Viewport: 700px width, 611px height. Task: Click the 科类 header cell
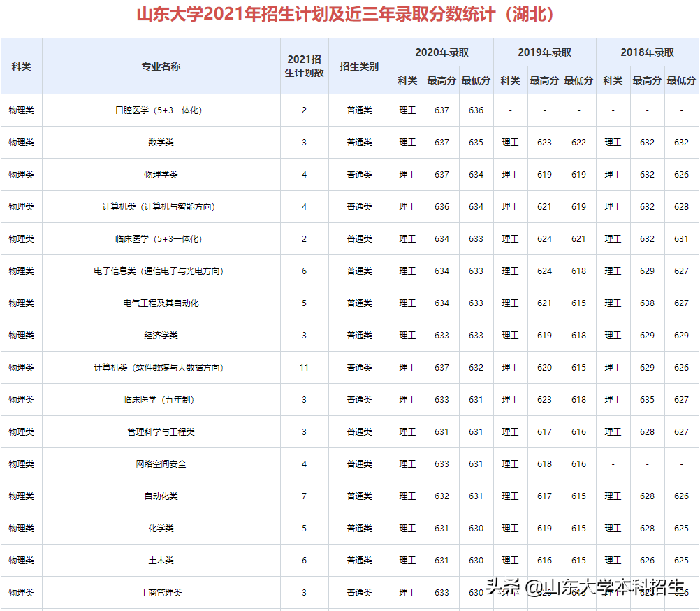click(22, 65)
